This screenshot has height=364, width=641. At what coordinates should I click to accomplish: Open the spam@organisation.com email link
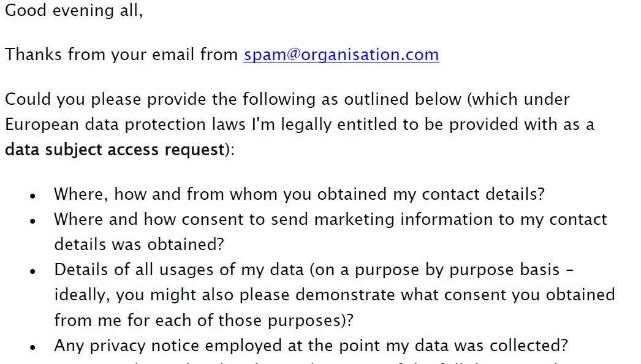click(341, 55)
